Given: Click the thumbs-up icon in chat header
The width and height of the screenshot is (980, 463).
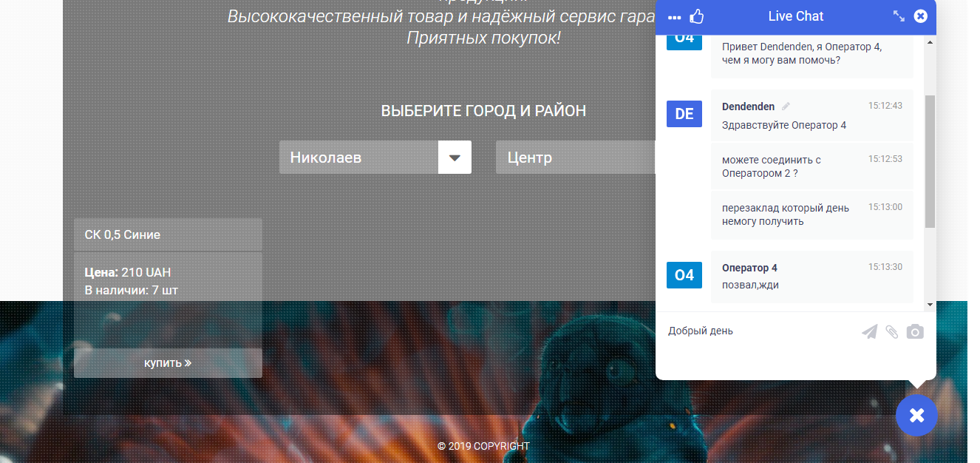Looking at the screenshot, I should [696, 16].
